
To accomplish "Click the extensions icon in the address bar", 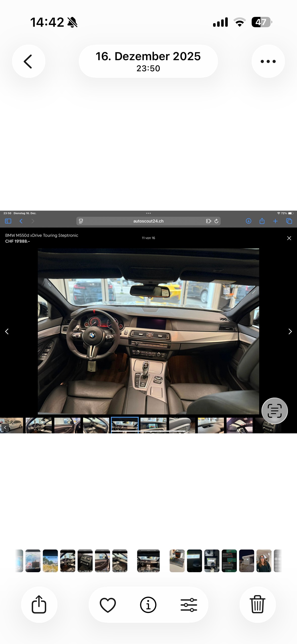I will [x=209, y=221].
